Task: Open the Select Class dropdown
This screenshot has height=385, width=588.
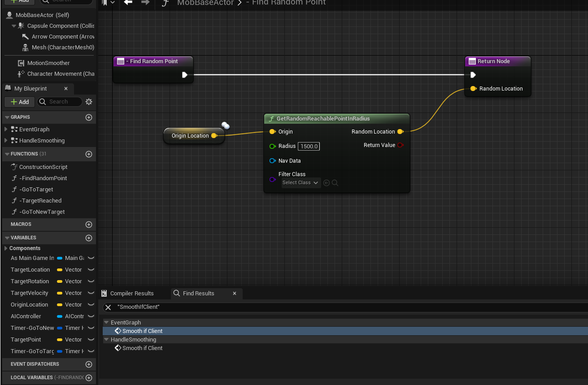Action: coord(301,183)
